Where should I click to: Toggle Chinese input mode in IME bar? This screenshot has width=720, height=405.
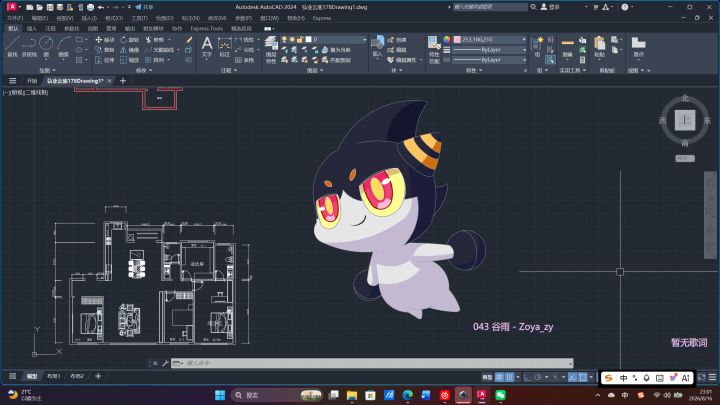[623, 378]
